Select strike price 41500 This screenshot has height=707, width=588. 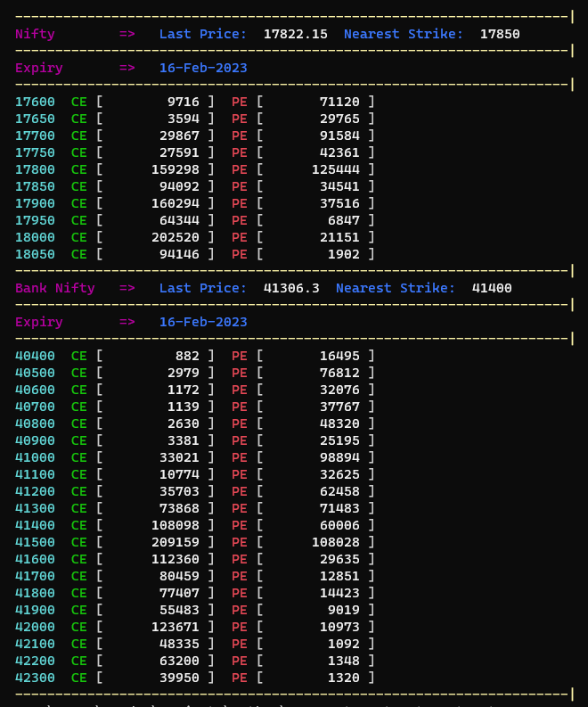tap(35, 542)
